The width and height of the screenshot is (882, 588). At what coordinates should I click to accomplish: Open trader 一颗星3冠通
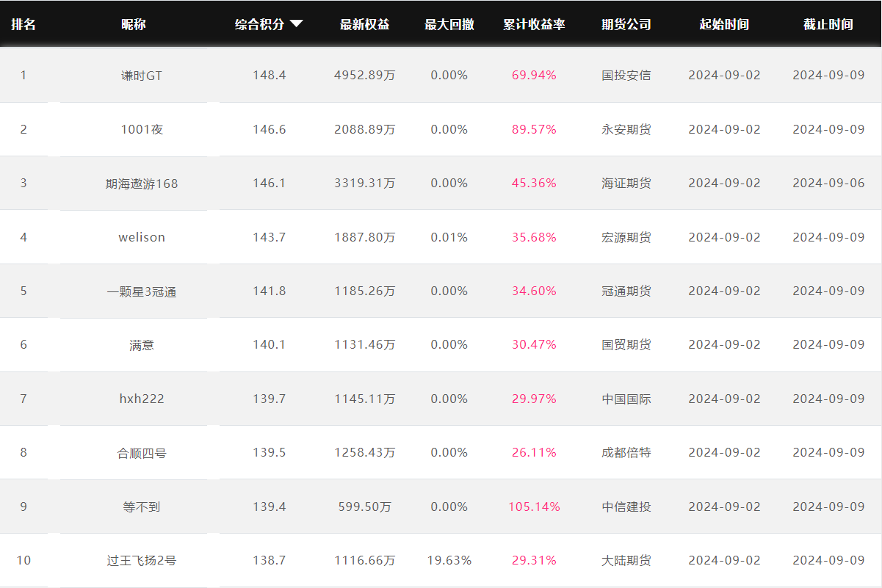click(x=142, y=291)
